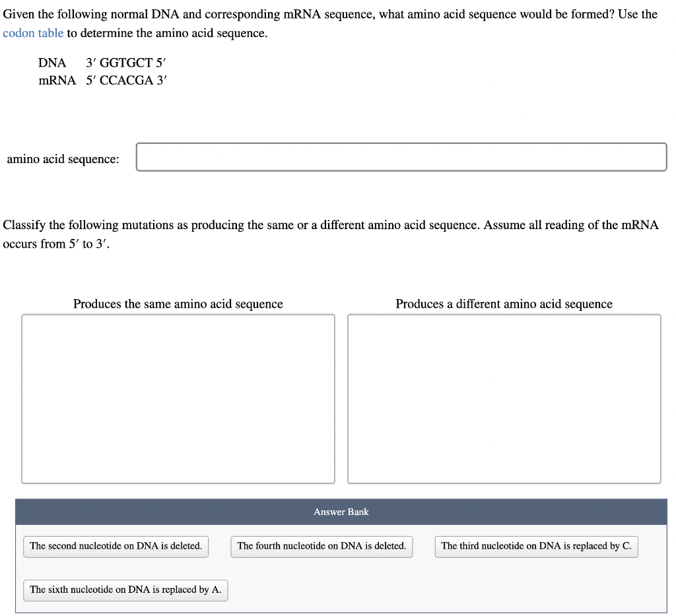Viewport: 676px width, 616px height.
Task: Select 'The second nucleotide on DNA is deleted'
Action: tap(116, 546)
